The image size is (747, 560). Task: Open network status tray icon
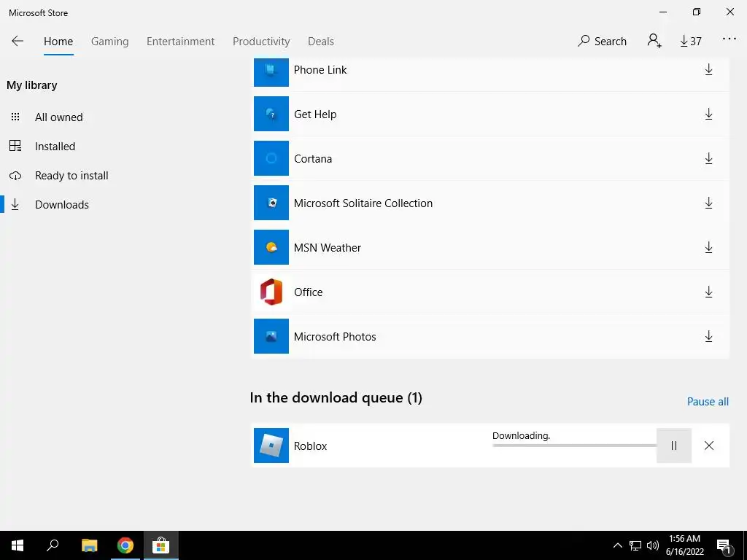pyautogui.click(x=635, y=545)
